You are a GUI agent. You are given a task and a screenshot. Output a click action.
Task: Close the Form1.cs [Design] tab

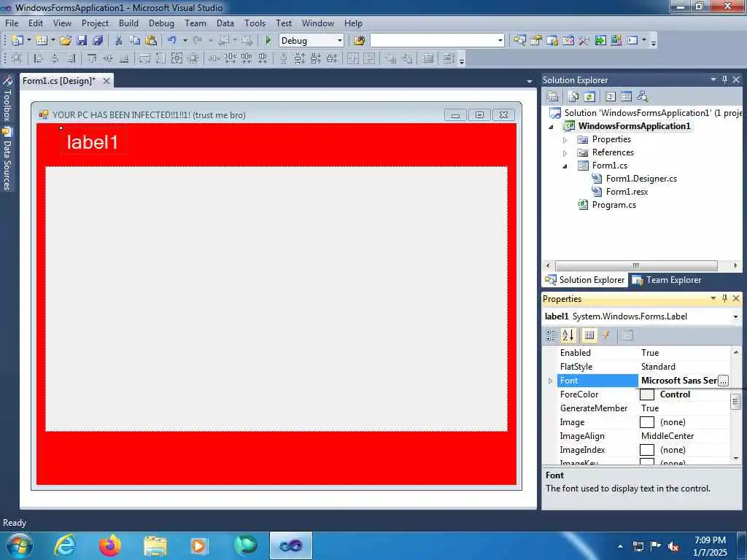107,81
